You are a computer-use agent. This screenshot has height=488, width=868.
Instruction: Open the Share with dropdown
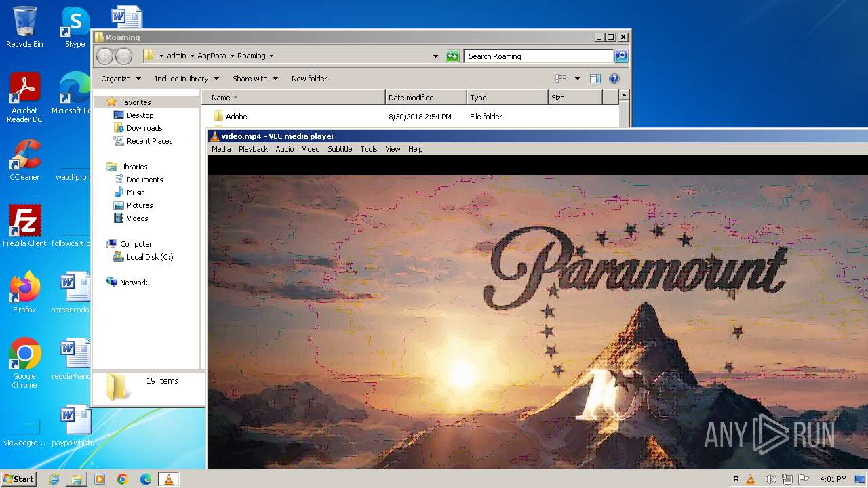pos(255,79)
